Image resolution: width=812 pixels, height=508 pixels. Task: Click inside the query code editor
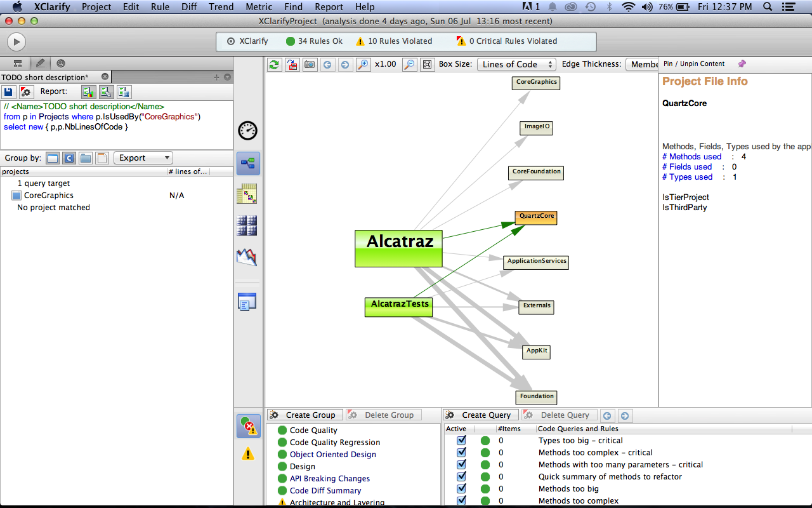pos(117,125)
